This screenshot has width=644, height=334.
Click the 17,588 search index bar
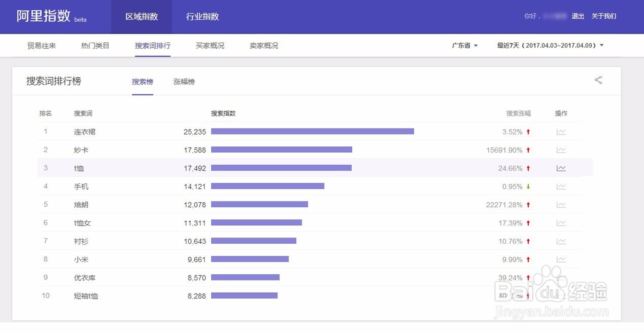click(281, 150)
